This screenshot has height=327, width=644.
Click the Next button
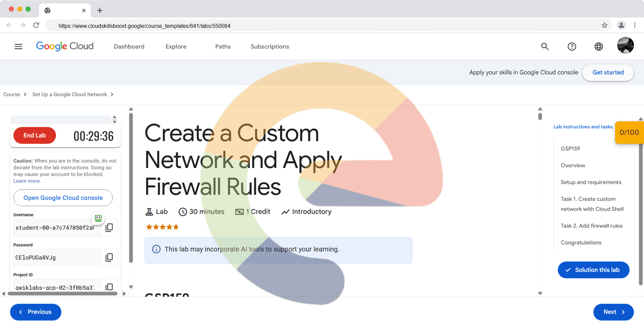tap(613, 312)
